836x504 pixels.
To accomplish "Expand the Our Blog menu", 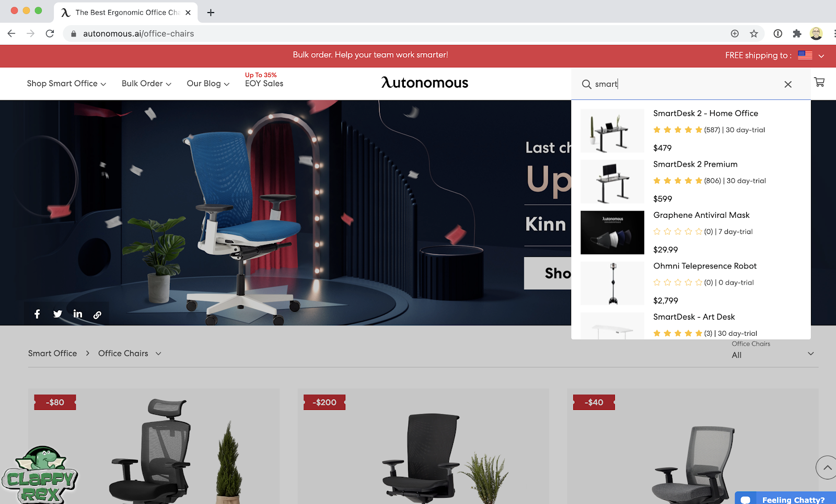I will 208,84.
